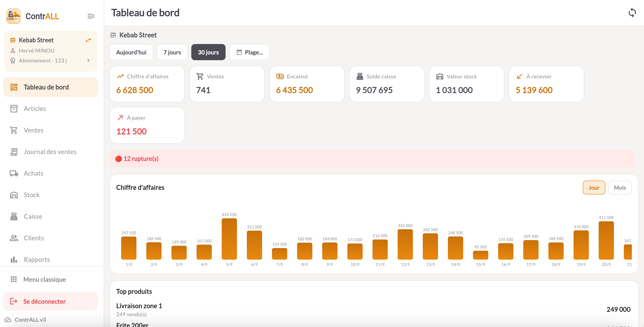
Task: Click the Stock warehouse icon
Action: (14, 195)
